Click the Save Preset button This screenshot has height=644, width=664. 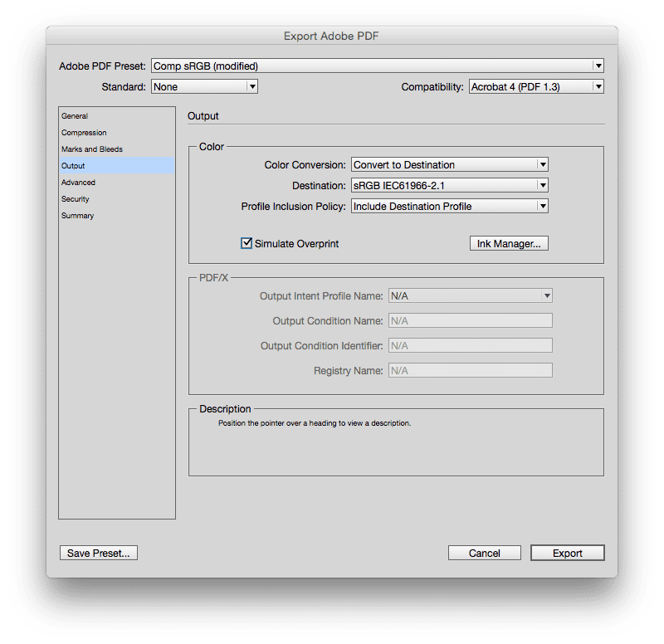click(x=99, y=553)
